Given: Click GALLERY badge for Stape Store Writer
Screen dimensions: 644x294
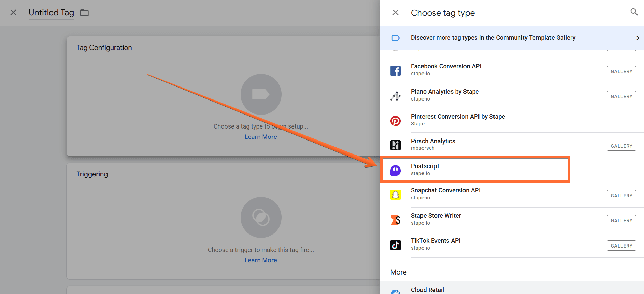Looking at the screenshot, I should pos(621,220).
